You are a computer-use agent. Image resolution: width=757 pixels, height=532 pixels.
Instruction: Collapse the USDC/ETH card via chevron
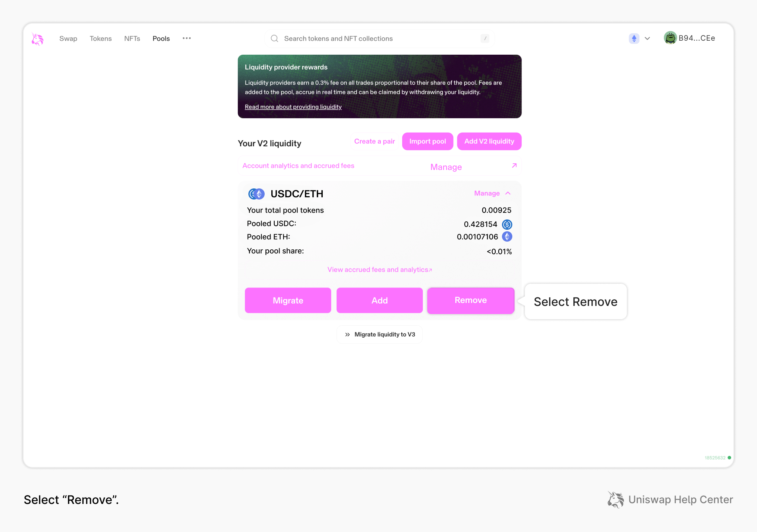[x=508, y=193]
